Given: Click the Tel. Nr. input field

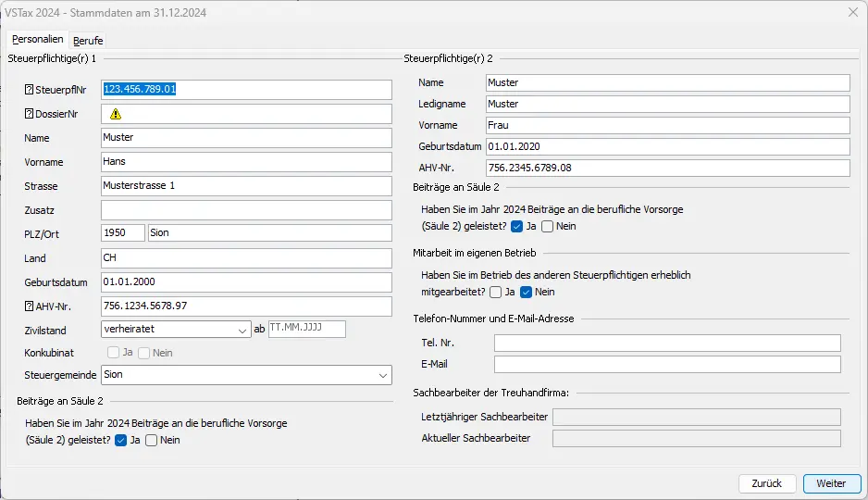Looking at the screenshot, I should (x=666, y=344).
